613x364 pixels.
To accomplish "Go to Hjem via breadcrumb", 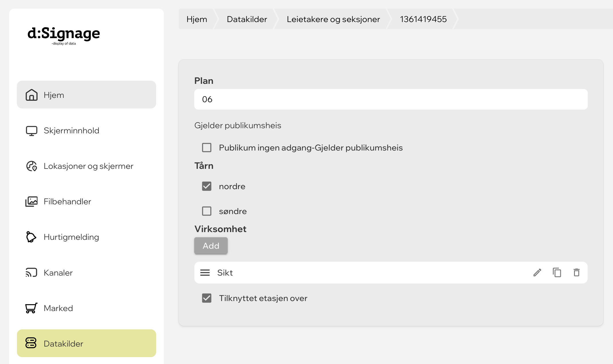I will tap(197, 19).
